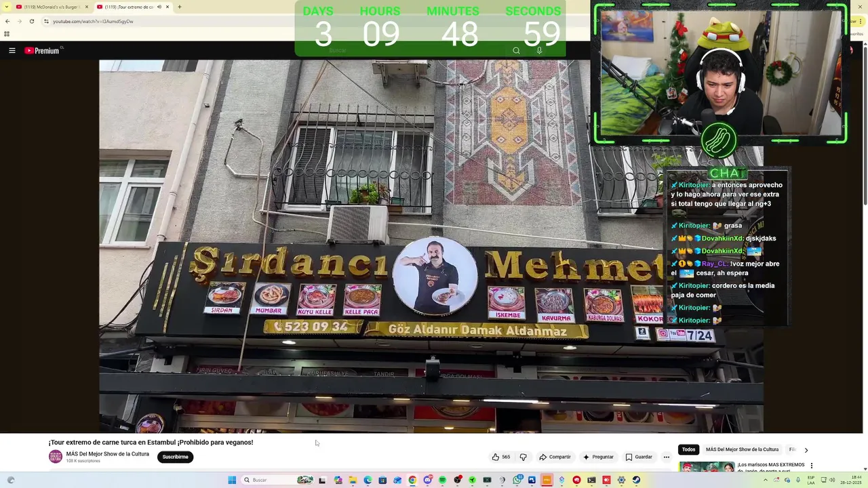Open Microsoft Store from the taskbar
Screen dimensions: 868x488
click(382, 480)
